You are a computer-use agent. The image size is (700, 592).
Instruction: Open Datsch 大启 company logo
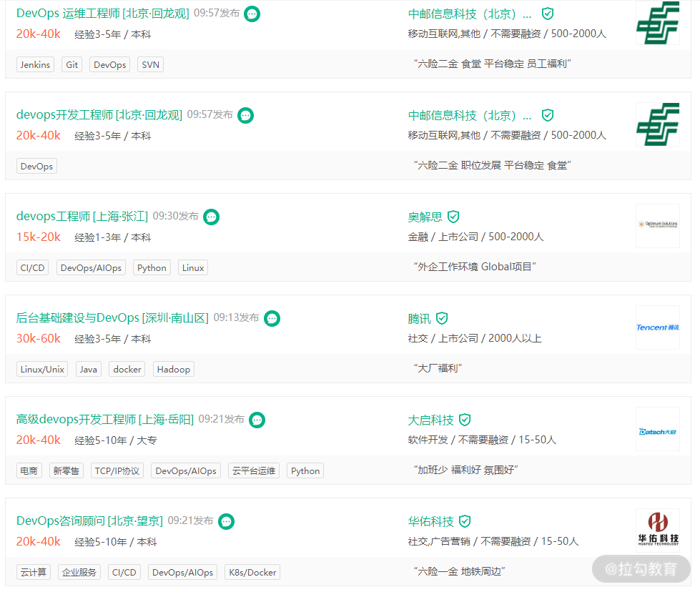point(658,428)
